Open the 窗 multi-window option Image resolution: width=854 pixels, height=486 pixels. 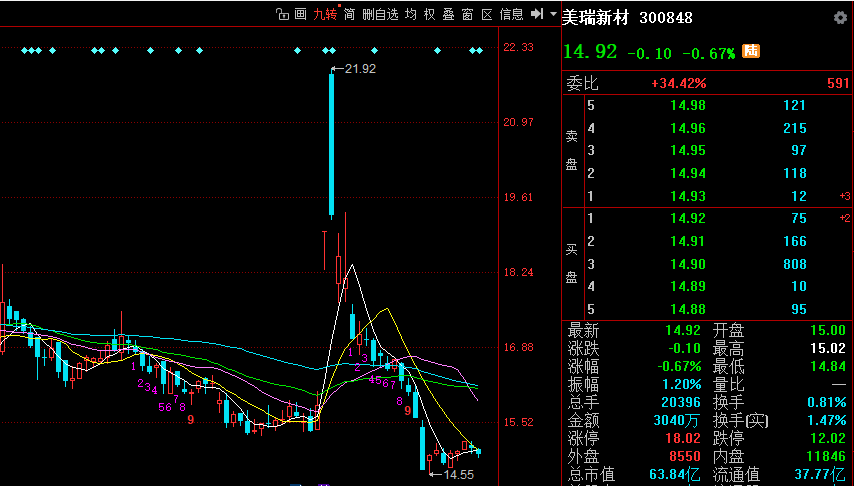[468, 14]
